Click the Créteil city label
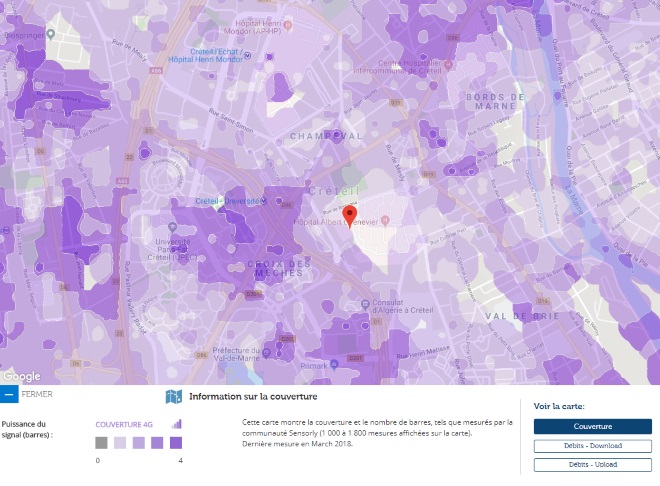The width and height of the screenshot is (660, 486). coord(334,191)
